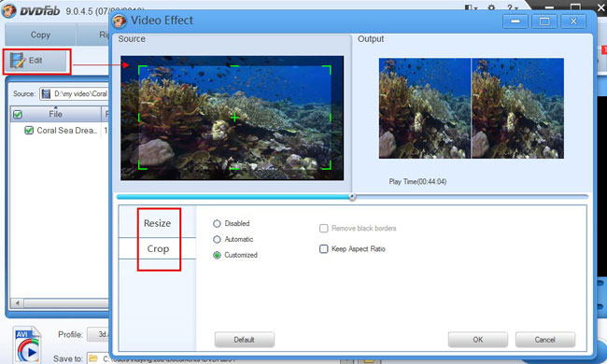The image size is (607, 364).
Task: Click the File column header
Action: [55, 114]
